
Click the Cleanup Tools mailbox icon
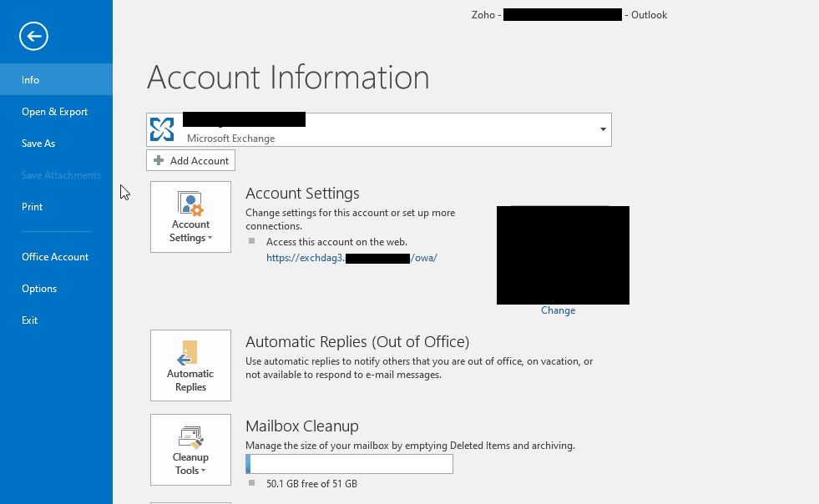190,436
